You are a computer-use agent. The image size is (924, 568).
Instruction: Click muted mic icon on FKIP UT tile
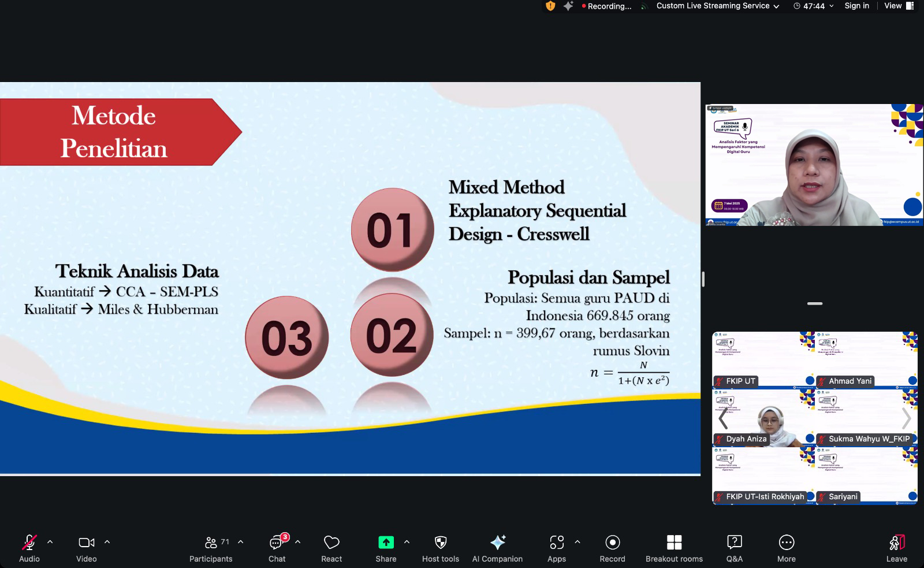(720, 381)
